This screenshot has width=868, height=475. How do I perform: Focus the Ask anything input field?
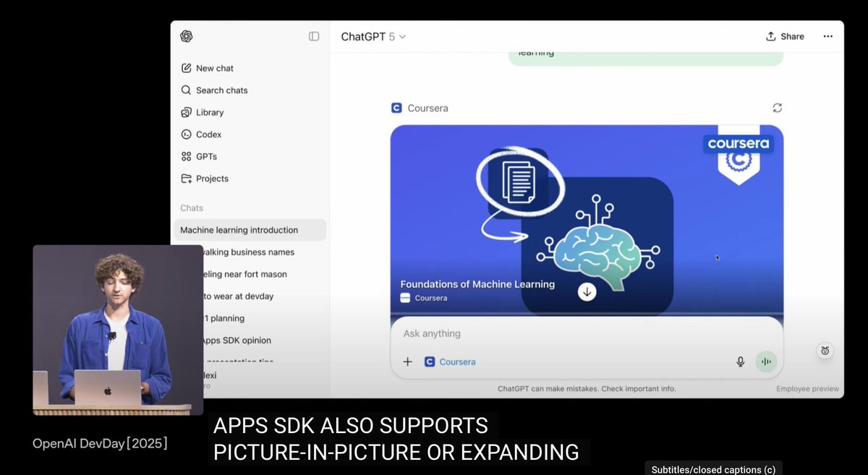tap(587, 334)
